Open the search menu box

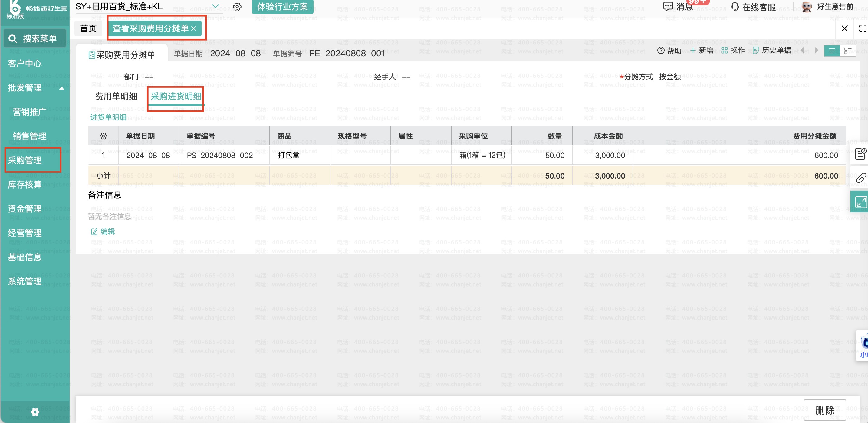35,39
